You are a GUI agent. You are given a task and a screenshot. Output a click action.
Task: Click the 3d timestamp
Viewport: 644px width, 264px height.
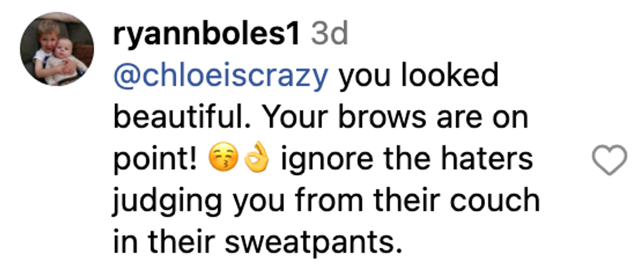[x=329, y=36]
